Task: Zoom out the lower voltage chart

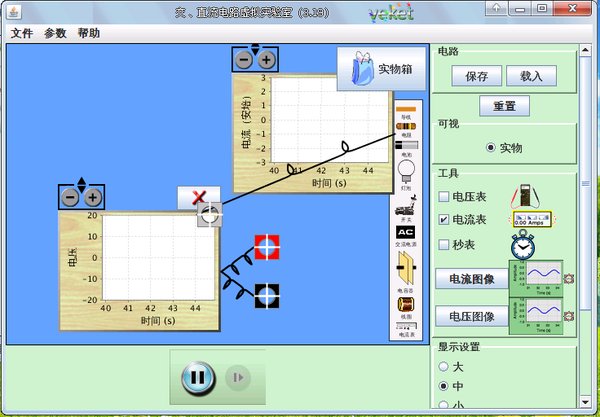Action: 70,198
